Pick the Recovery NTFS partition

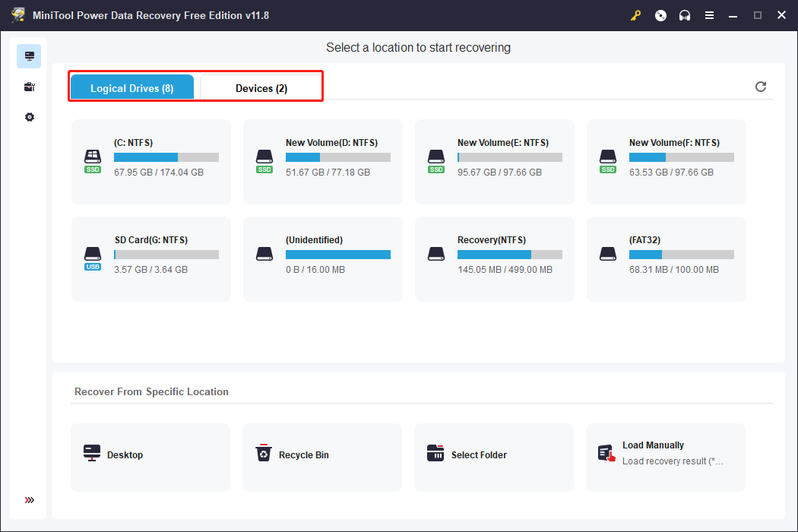click(494, 259)
